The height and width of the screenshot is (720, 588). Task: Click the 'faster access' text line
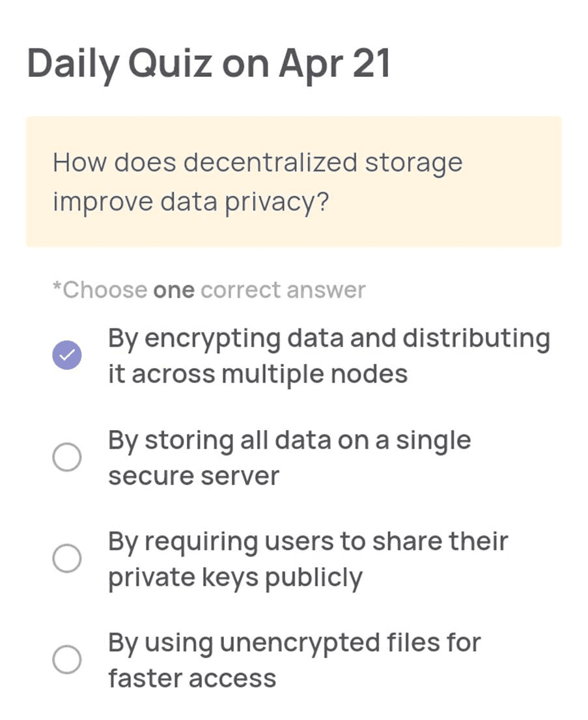(x=192, y=679)
